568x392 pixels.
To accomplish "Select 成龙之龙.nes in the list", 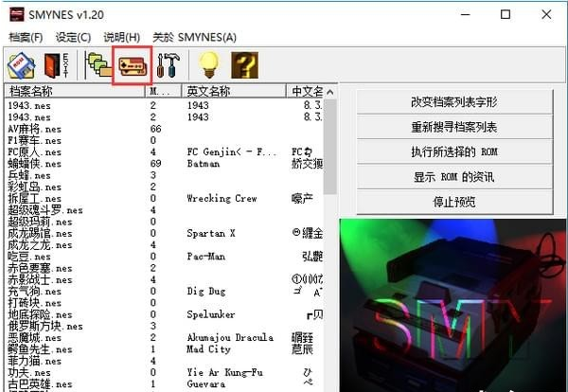I will 40,245.
